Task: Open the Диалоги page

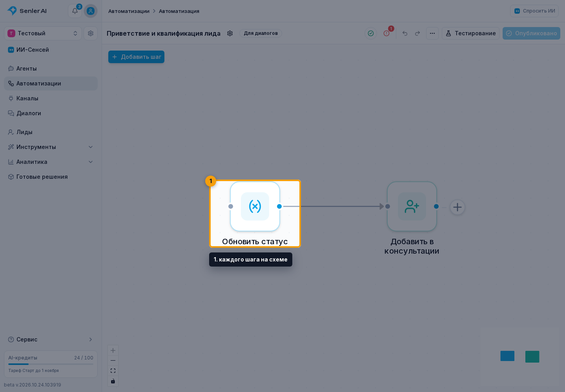Action: (51, 113)
